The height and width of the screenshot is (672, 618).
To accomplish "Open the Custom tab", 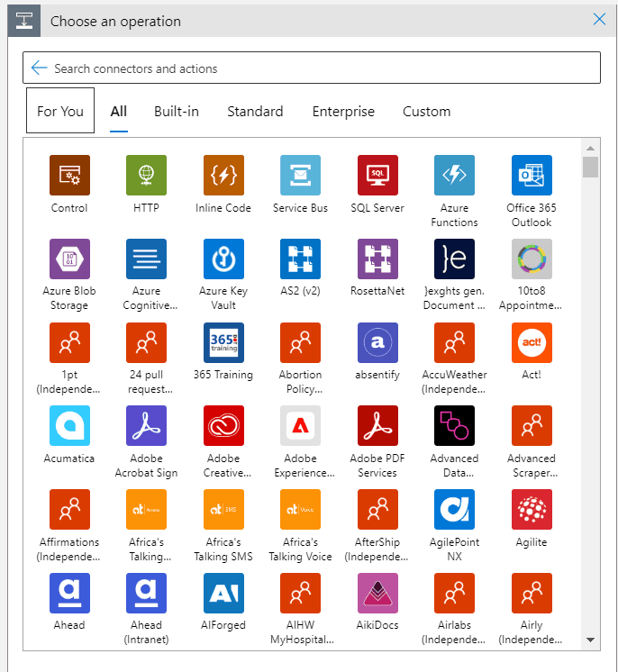I will click(x=426, y=112).
